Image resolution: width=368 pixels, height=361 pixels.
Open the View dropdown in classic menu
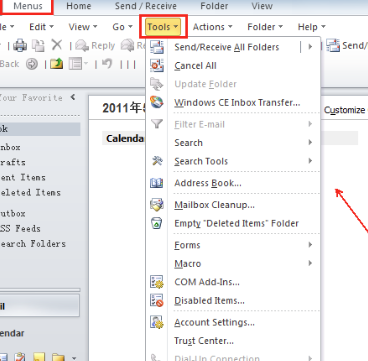pyautogui.click(x=83, y=27)
